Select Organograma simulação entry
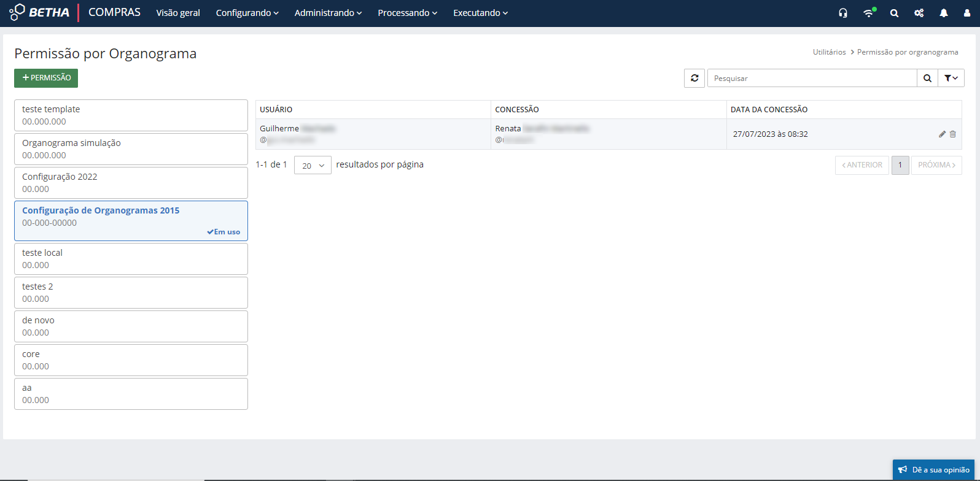Screen dimensions: 980x481 131,149
